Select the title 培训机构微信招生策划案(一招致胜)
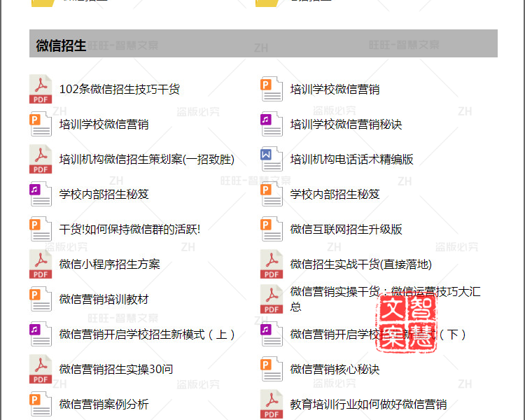Screen dimensions: 525x420 click(x=147, y=159)
